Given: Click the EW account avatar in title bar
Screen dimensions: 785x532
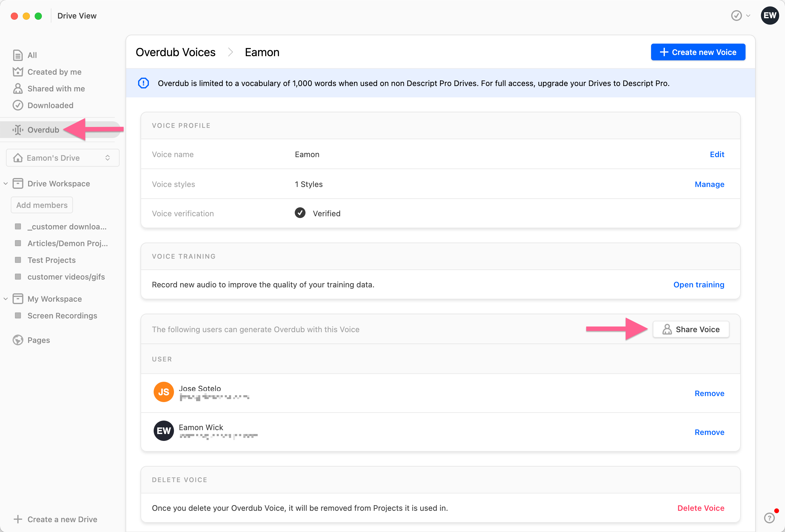Looking at the screenshot, I should coord(770,16).
